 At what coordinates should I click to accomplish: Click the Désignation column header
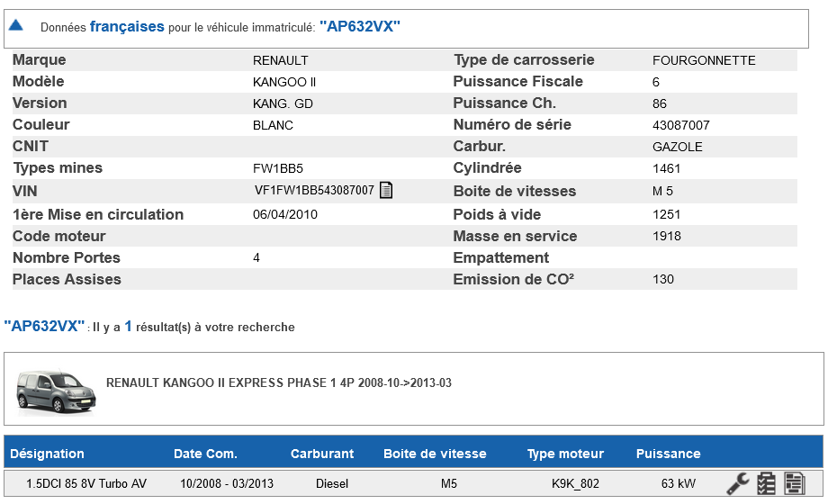point(47,454)
